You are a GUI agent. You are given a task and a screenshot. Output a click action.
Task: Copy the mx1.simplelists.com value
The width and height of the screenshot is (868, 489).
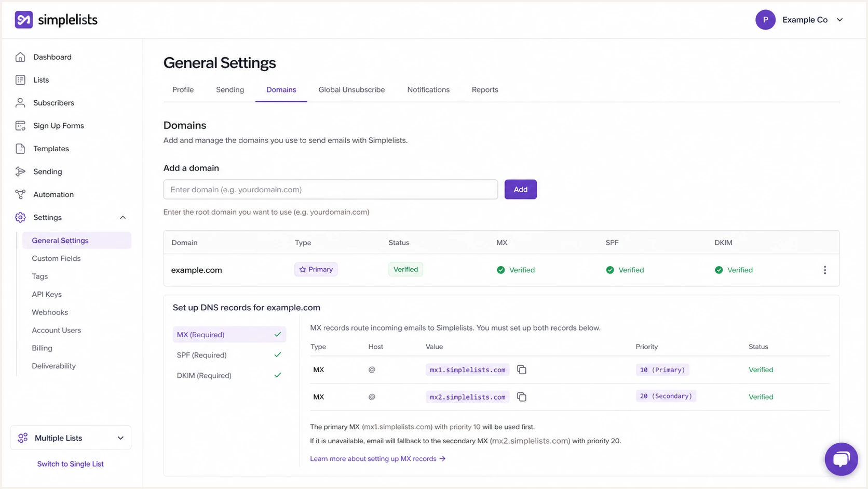point(522,369)
